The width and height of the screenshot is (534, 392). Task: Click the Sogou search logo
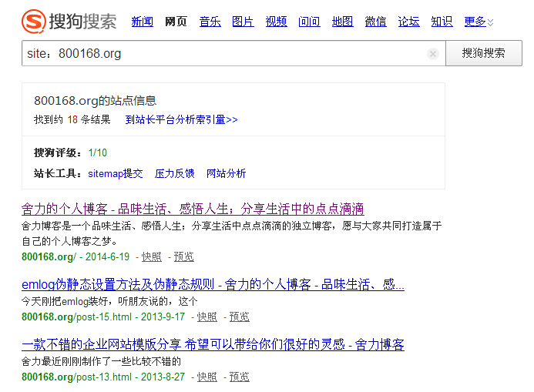tap(69, 22)
